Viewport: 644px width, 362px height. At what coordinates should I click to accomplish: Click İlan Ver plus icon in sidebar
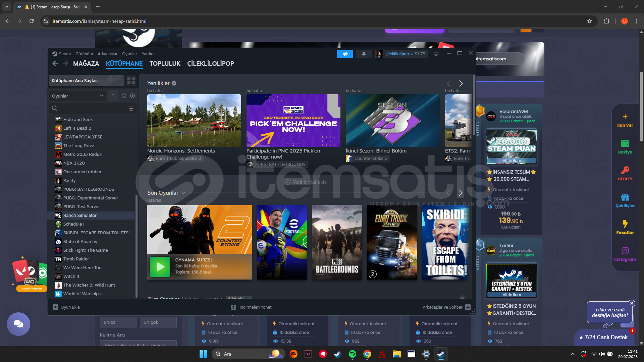click(625, 117)
